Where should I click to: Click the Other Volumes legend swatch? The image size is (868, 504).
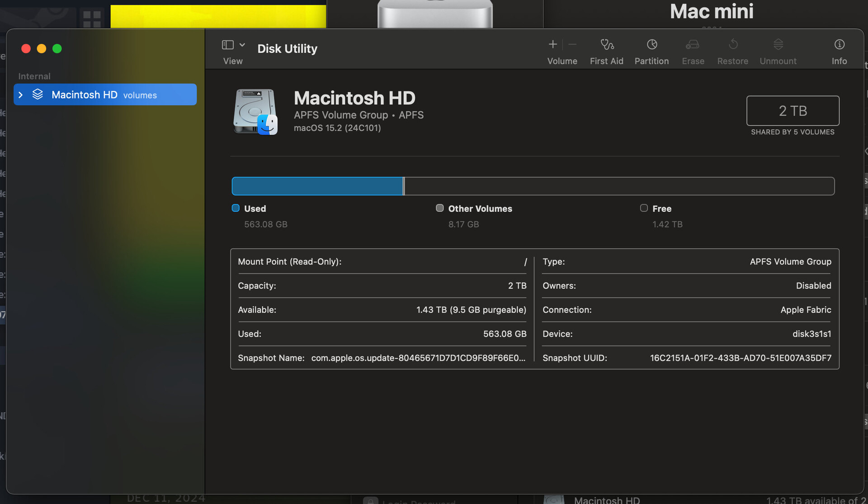[439, 208]
